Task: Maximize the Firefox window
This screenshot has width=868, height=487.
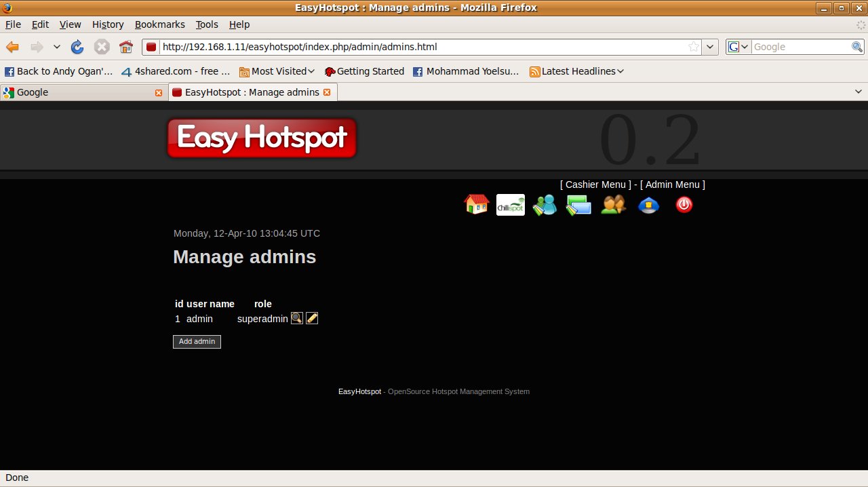Action: (x=842, y=7)
